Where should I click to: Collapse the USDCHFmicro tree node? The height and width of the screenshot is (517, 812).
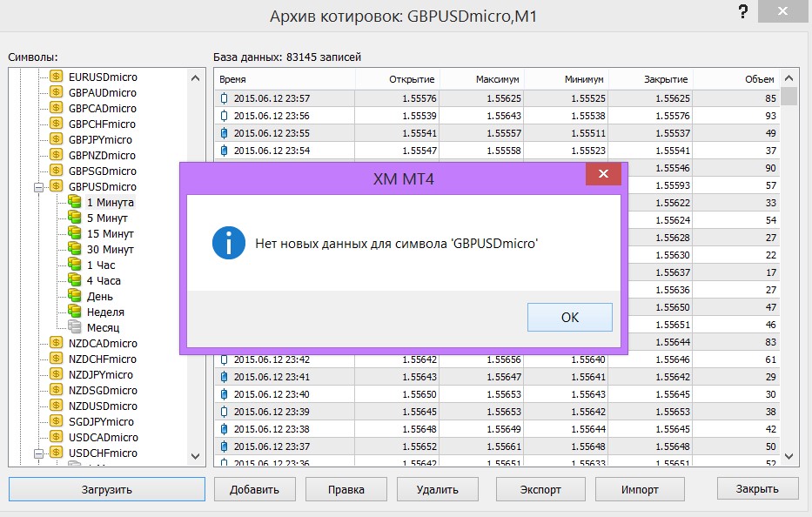38,453
